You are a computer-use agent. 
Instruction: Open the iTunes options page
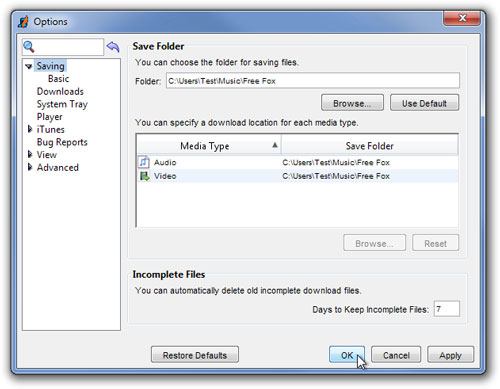coord(50,129)
